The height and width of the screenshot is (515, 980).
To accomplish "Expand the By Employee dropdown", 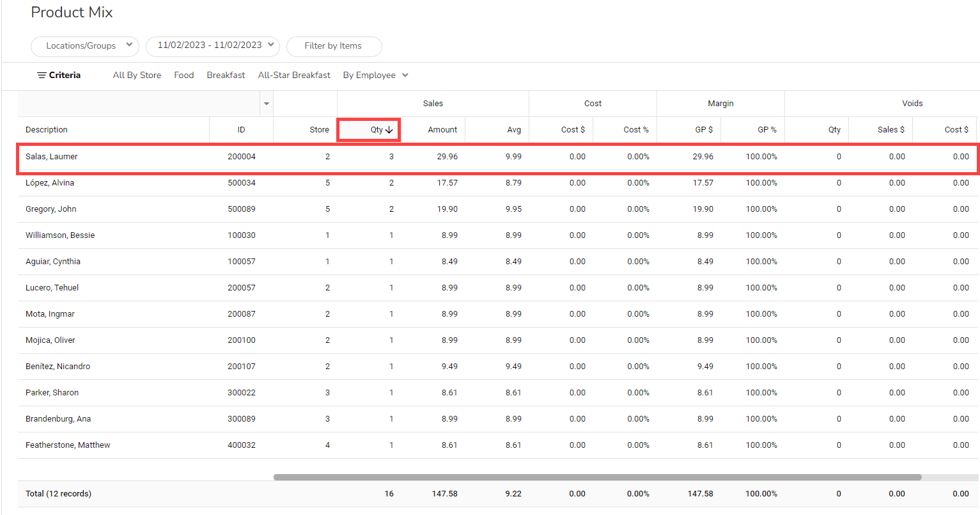I will 375,75.
